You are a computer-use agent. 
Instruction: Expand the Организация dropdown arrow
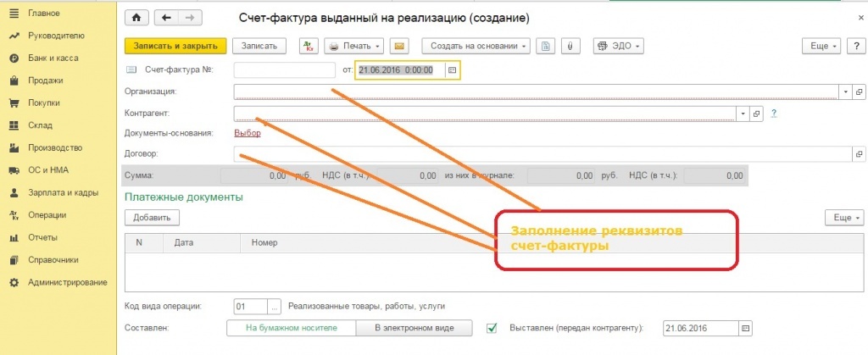[x=845, y=92]
